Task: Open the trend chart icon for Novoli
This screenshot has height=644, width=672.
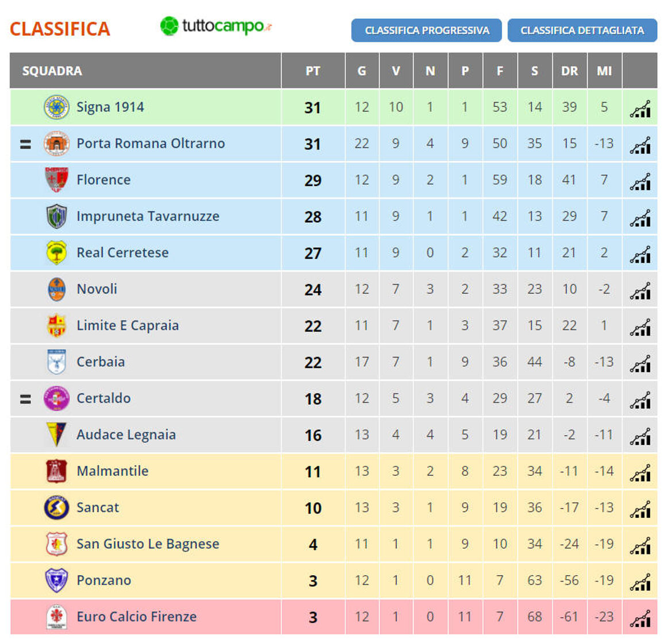Action: (640, 290)
